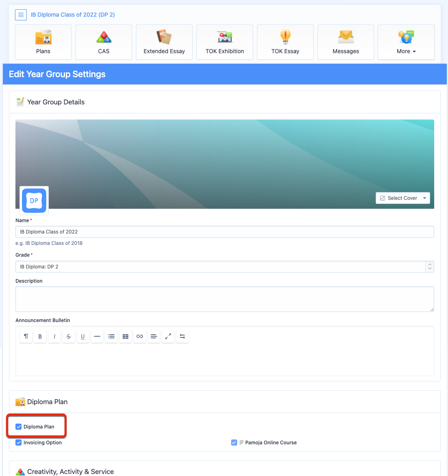
Task: Apply strikethrough formatting in the bulletin editor
Action: [69, 336]
